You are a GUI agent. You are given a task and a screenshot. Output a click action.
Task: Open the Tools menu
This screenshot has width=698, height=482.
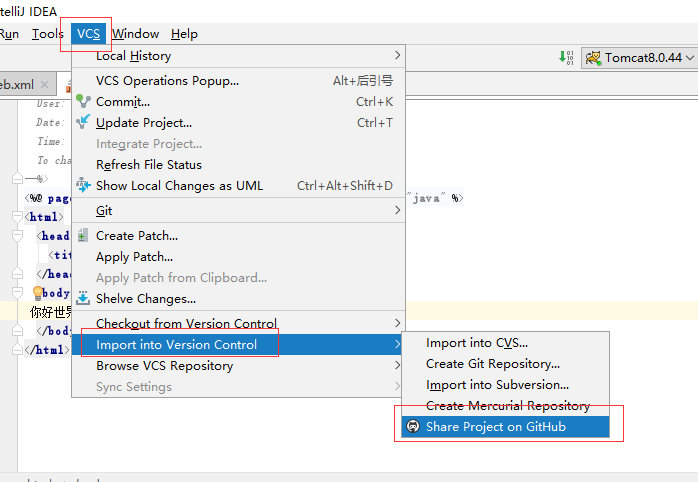click(47, 34)
